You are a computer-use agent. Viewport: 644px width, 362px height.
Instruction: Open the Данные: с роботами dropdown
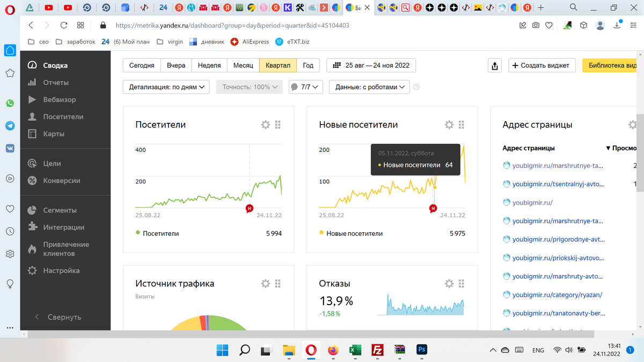[x=369, y=86]
